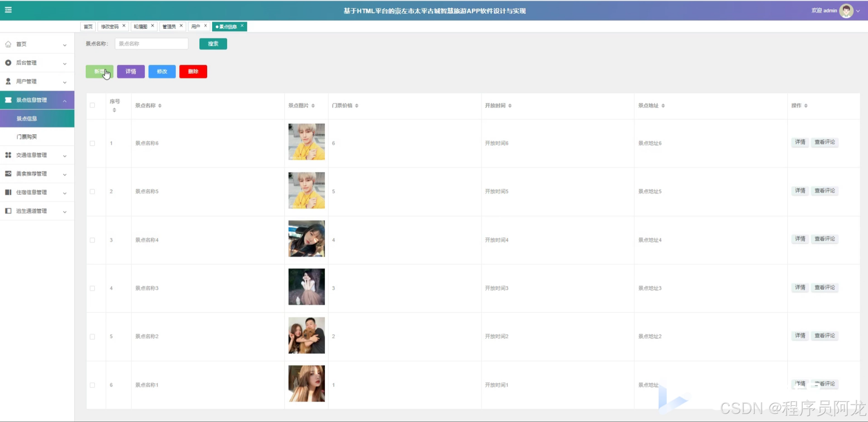
Task: Expand the 逃生通道管理 menu chevron
Action: (x=65, y=211)
